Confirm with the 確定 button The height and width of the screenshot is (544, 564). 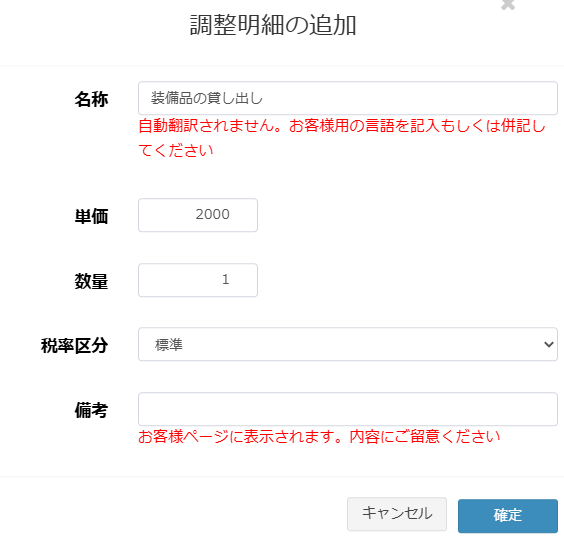[508, 516]
